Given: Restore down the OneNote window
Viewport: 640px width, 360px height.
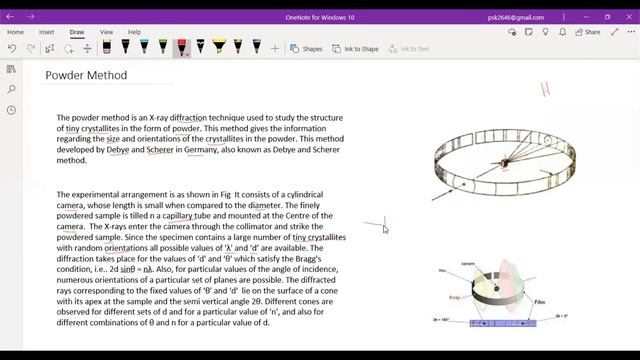Looking at the screenshot, I should (x=607, y=17).
